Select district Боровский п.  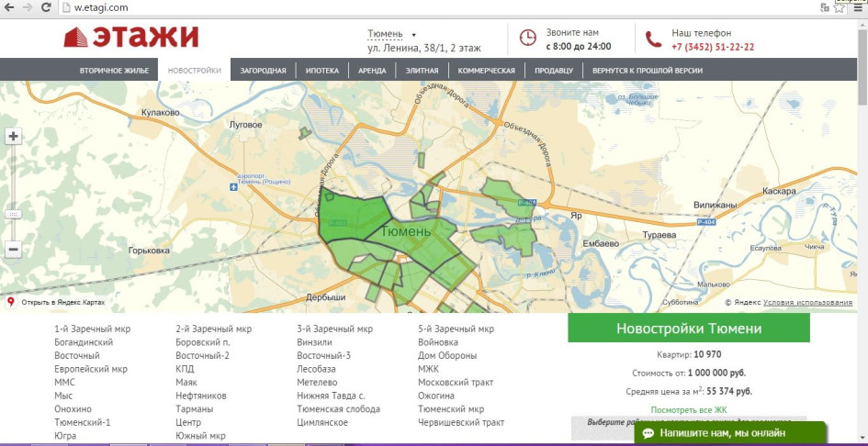[x=203, y=342]
